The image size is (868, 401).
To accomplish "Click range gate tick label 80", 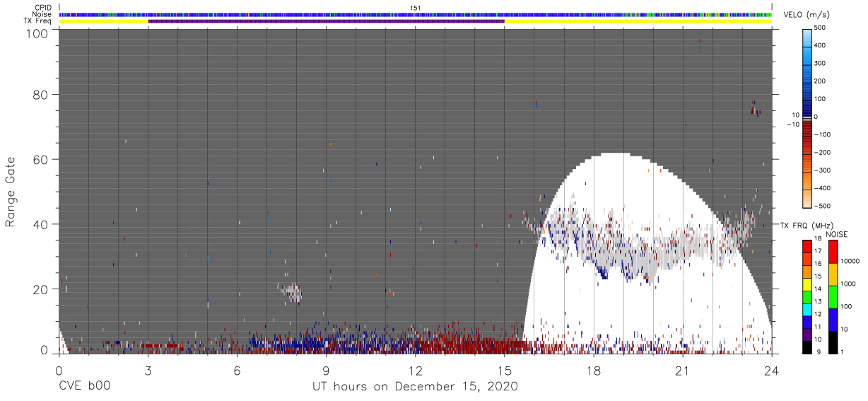I will pyautogui.click(x=40, y=95).
